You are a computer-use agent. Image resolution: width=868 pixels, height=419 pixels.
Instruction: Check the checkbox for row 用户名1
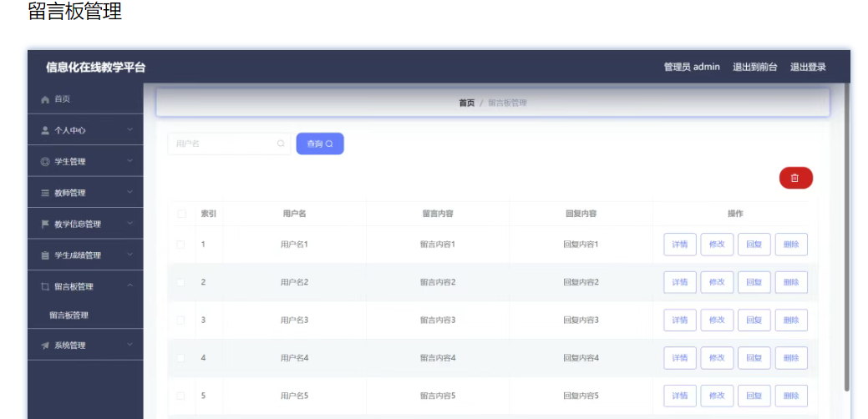tap(180, 245)
